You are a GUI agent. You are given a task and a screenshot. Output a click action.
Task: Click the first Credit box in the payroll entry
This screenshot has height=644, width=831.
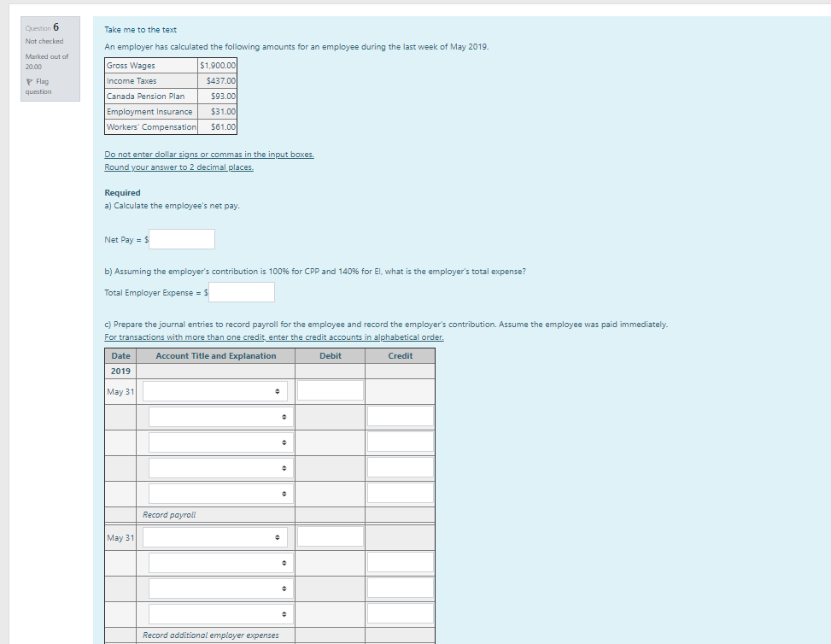[399, 416]
